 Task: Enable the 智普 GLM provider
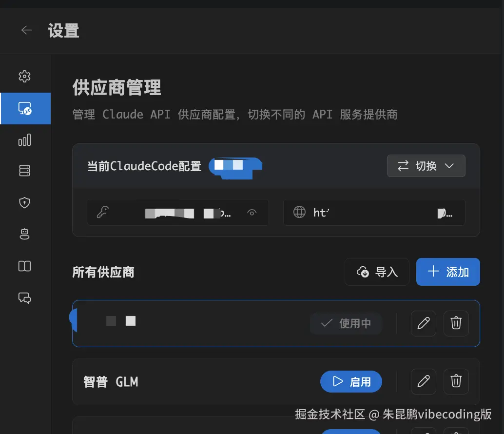[351, 382]
